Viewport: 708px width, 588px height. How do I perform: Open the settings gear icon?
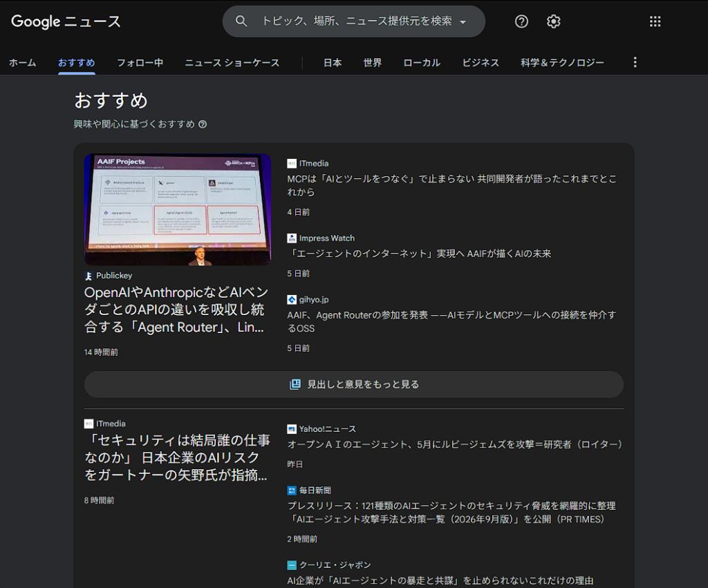pos(554,21)
